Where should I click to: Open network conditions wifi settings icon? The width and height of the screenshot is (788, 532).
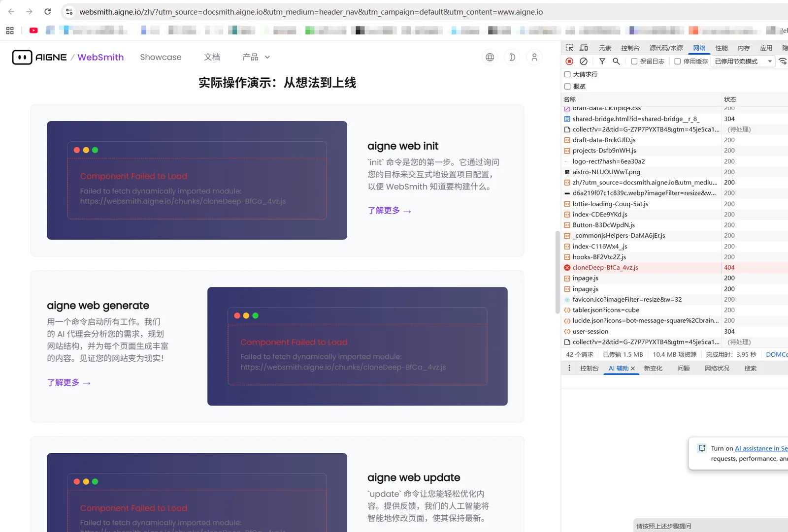click(x=783, y=62)
